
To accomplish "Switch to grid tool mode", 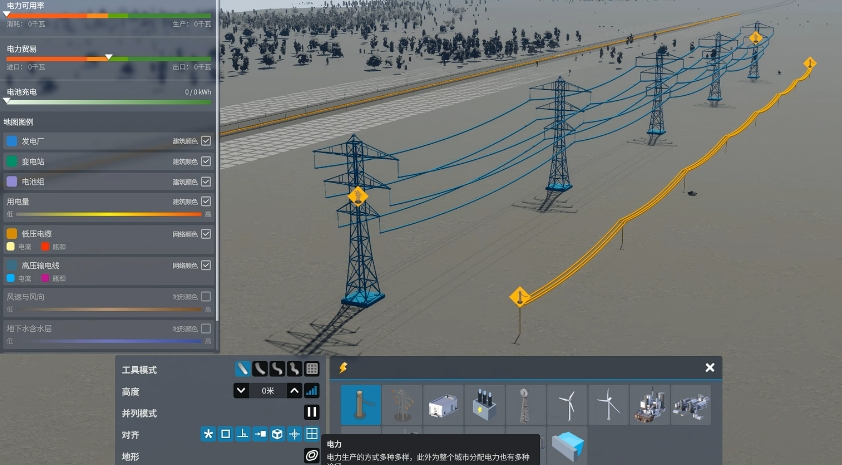I will coord(312,369).
